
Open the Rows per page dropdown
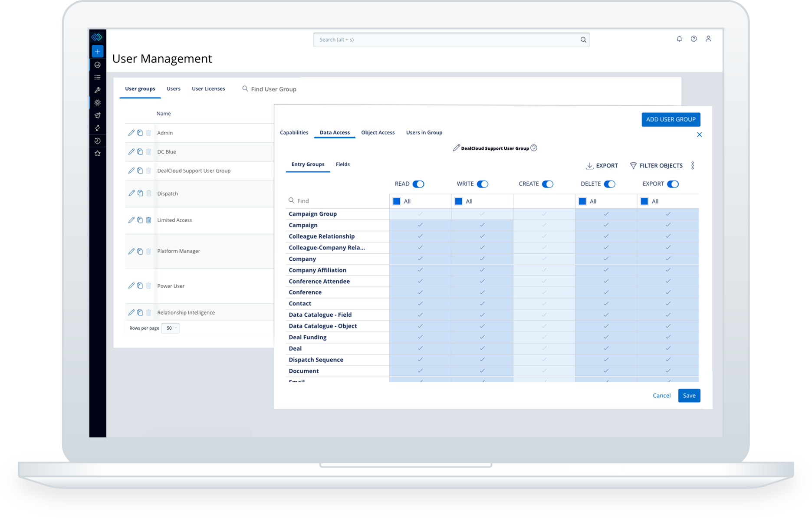tap(171, 328)
